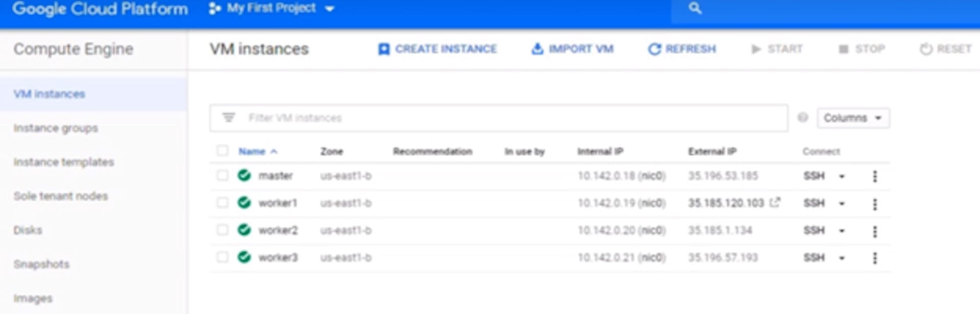Viewport: 980px width, 314px height.
Task: Tick the select-all checkbox in table header
Action: pos(222,151)
